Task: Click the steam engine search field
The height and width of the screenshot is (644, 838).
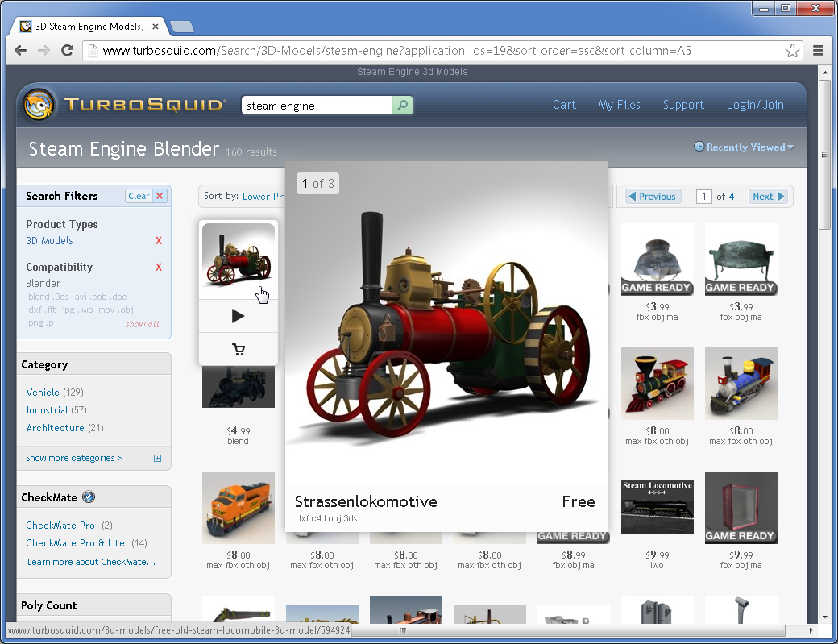Action: tap(317, 106)
